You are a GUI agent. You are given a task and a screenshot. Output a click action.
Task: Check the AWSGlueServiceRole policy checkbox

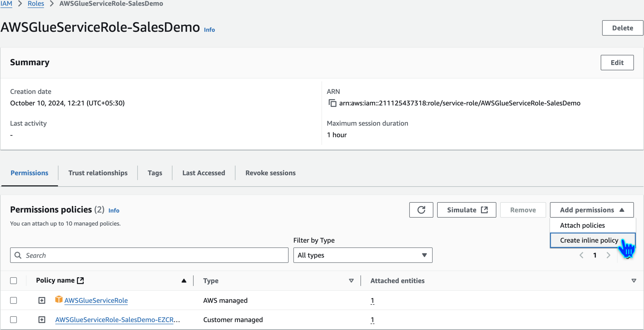pyautogui.click(x=13, y=300)
